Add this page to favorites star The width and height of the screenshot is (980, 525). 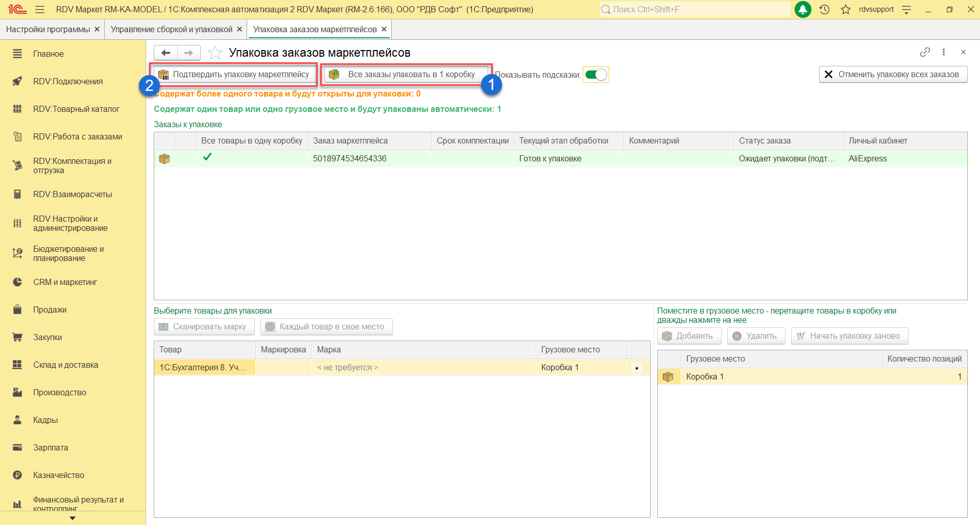pos(216,53)
